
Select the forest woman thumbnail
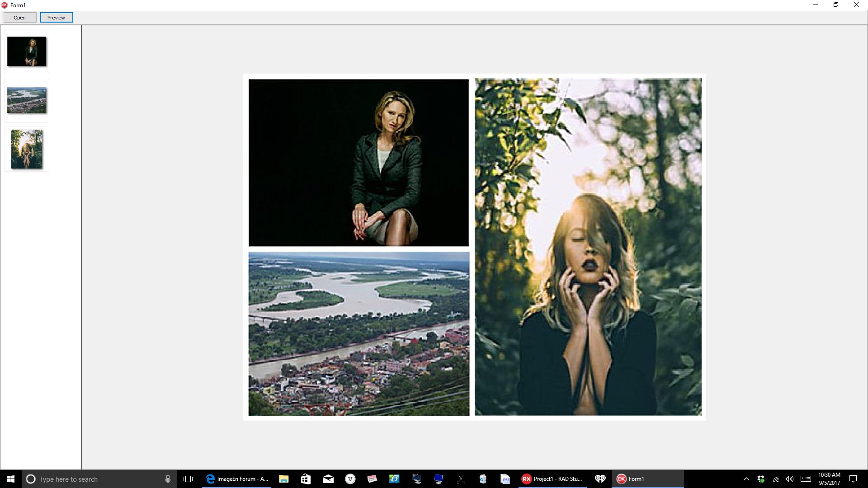27,149
